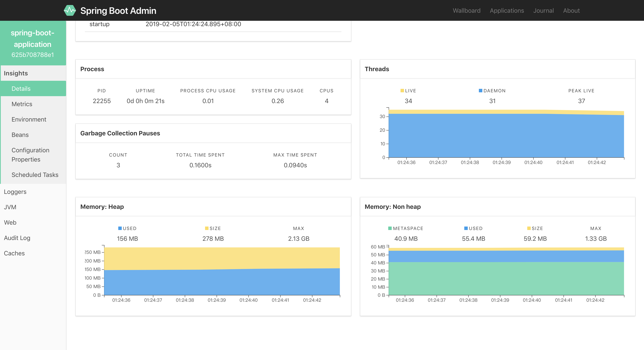
Task: Open the Beans view
Action: pos(20,135)
